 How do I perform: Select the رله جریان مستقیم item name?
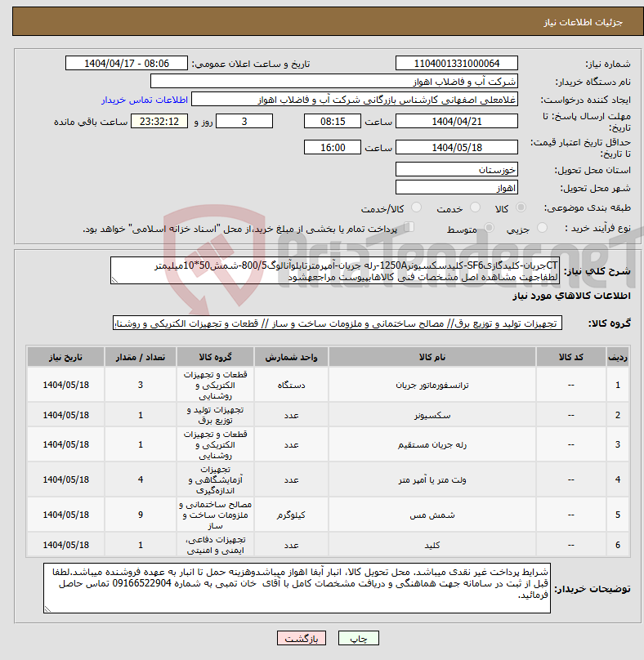pyautogui.click(x=432, y=444)
